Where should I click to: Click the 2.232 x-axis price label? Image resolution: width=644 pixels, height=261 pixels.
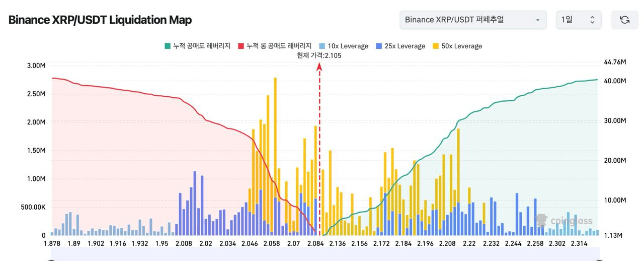pyautogui.click(x=491, y=244)
